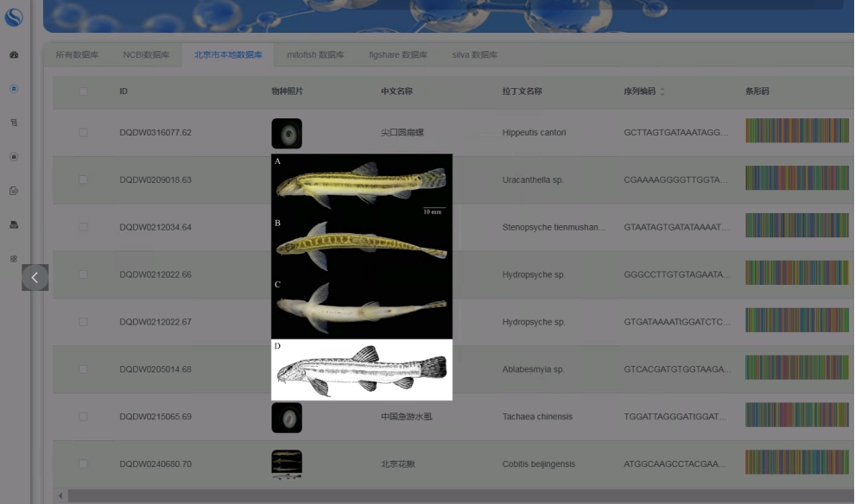The height and width of the screenshot is (504, 855).
Task: Switch to the mitofish 数据库 tab
Action: 315,55
